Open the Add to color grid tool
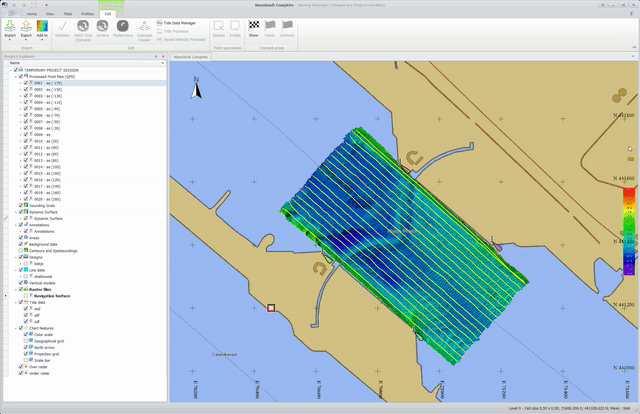This screenshot has width=640, height=414. [x=43, y=26]
